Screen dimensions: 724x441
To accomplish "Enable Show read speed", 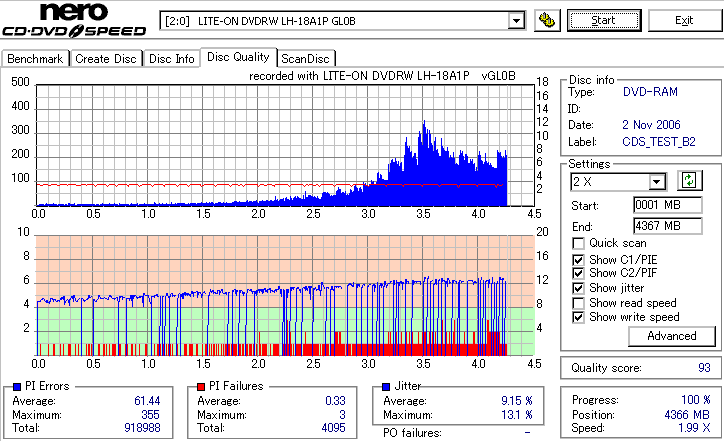I will click(578, 303).
